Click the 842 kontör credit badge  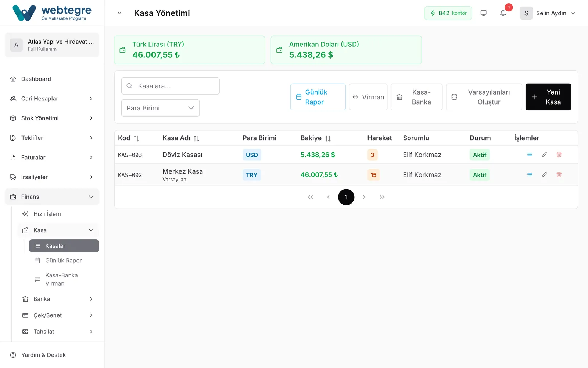pos(448,13)
